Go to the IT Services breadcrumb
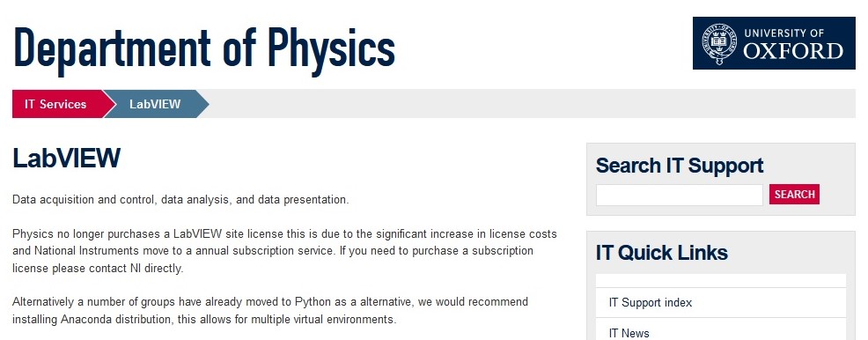The height and width of the screenshot is (340, 868). pyautogui.click(x=55, y=104)
